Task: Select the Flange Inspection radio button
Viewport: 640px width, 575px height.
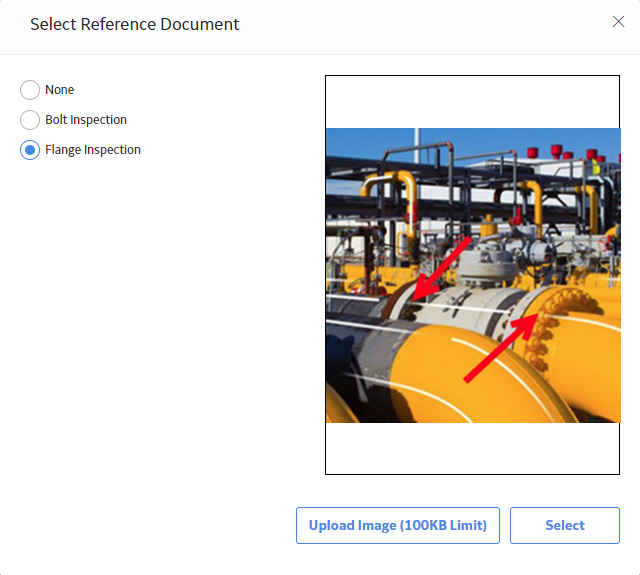Action: point(30,150)
